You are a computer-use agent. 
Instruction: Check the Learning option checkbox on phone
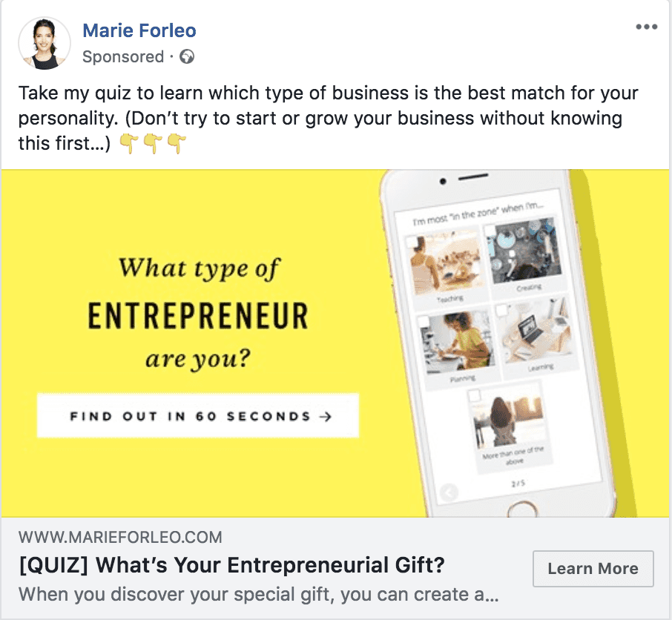pyautogui.click(x=501, y=310)
